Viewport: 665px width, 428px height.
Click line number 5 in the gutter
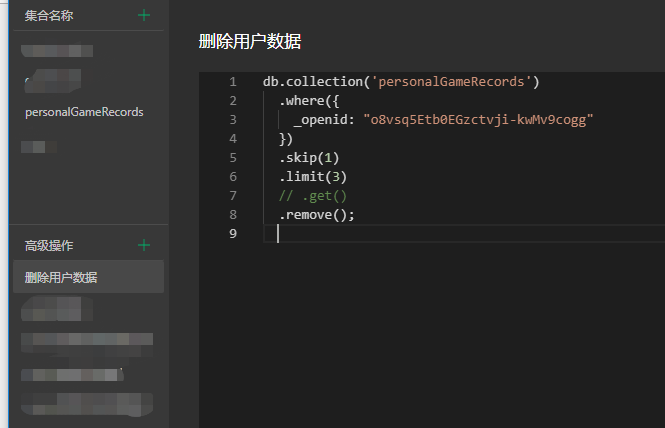coord(232,157)
